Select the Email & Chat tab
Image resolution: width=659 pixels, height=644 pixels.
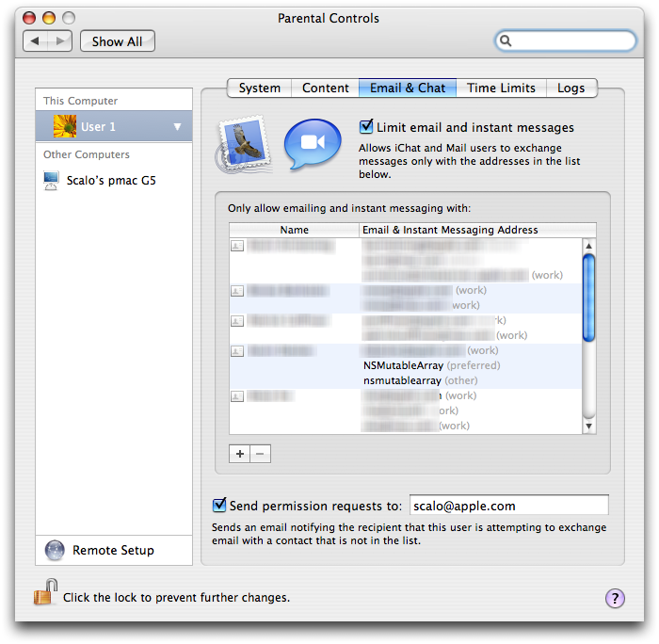408,88
